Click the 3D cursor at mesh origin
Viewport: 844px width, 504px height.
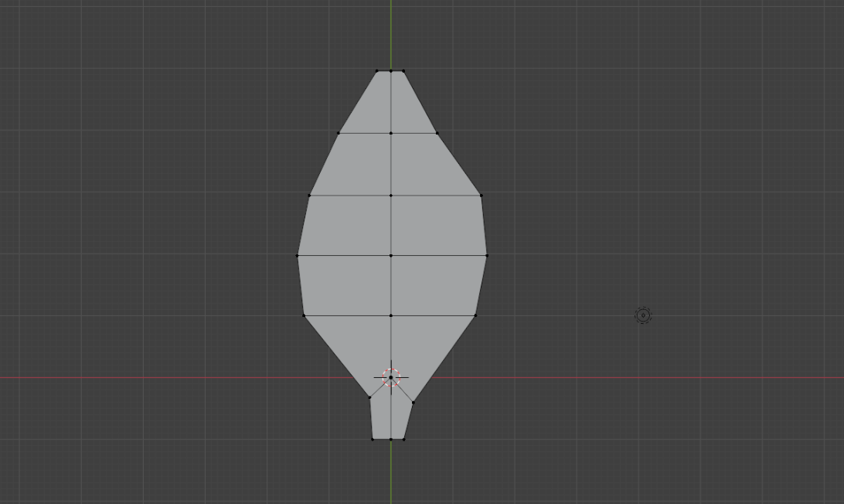pos(391,377)
